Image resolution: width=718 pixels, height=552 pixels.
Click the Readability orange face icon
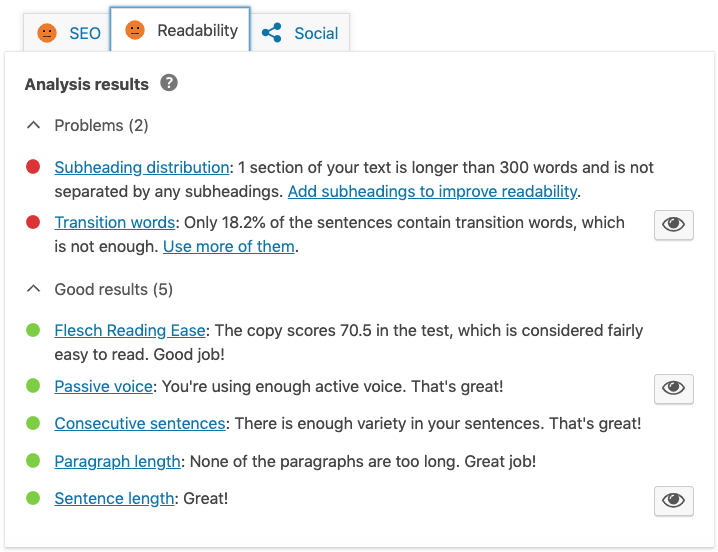pos(135,30)
